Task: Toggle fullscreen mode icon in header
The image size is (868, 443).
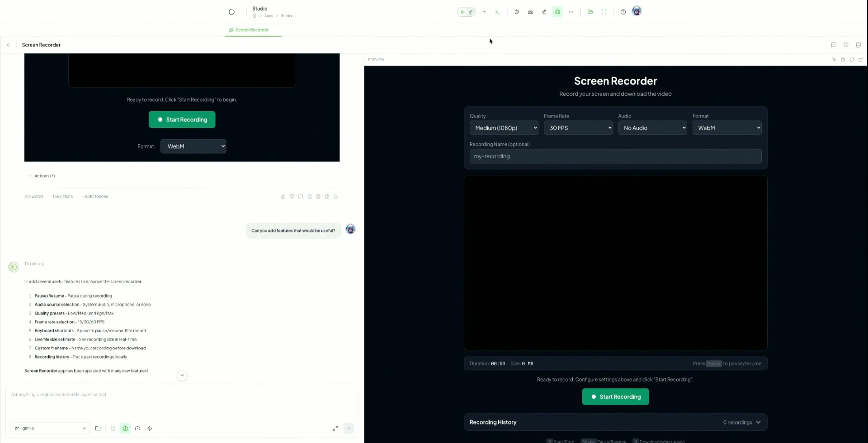Action: (604, 12)
